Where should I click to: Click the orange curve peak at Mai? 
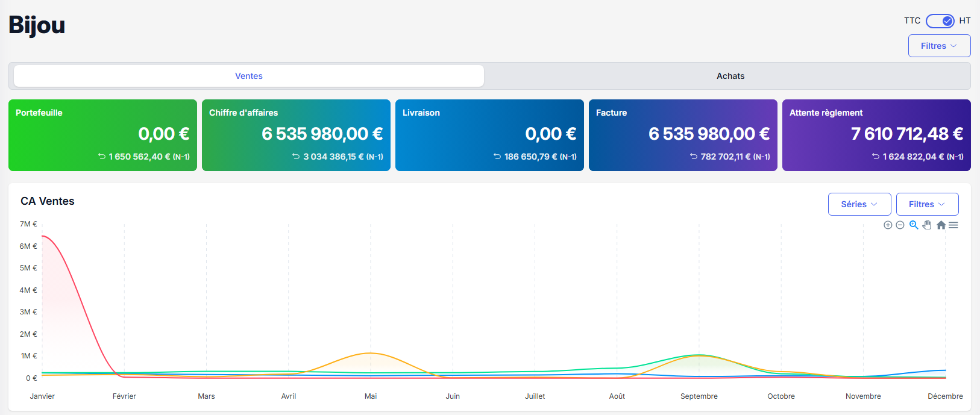(x=371, y=353)
